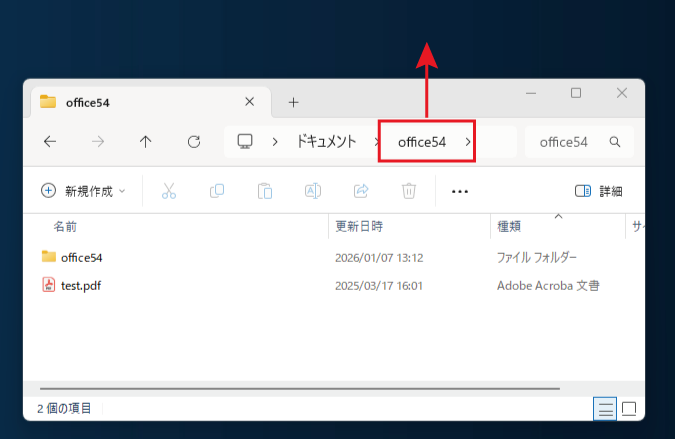
Task: Click the search magnifier icon
Action: pos(615,142)
